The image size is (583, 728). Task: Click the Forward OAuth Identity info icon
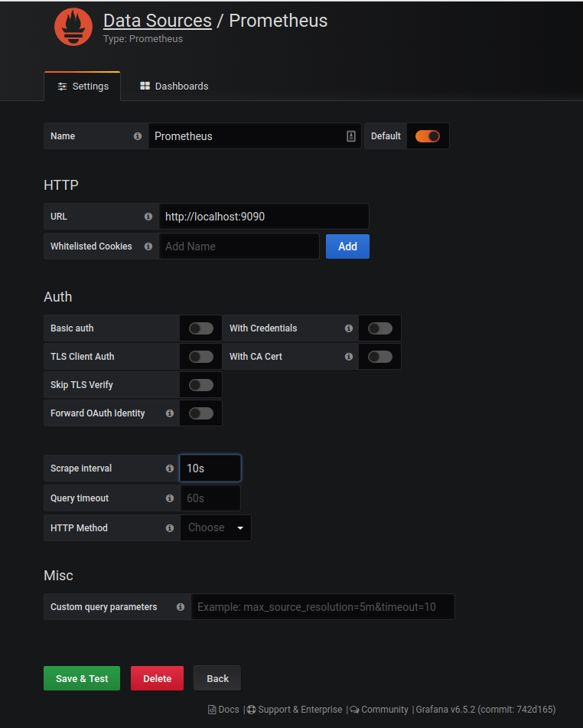(170, 413)
